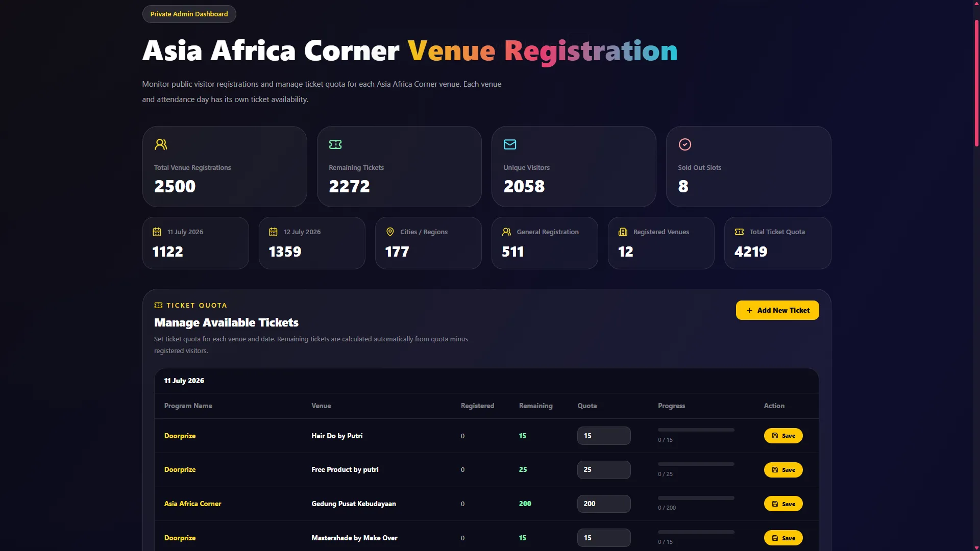The image size is (980, 551).
Task: Click the 12 July 2026 calendar icon
Action: pos(273,232)
